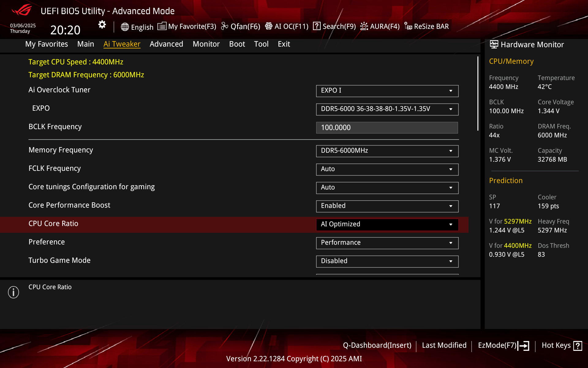The height and width of the screenshot is (368, 588).
Task: Click the info circle icon
Action: 13,292
